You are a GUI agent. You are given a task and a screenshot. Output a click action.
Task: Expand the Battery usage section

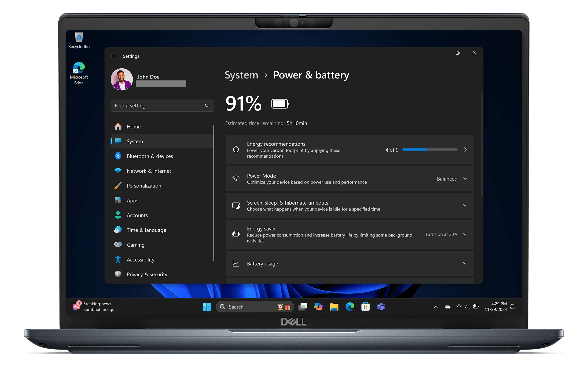350,263
